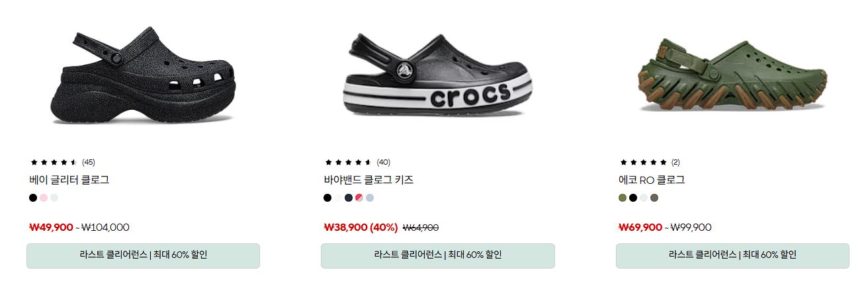This screenshot has height=293, width=868.
Task: Open the 에코 RO 클로그 product link
Action: (x=652, y=180)
